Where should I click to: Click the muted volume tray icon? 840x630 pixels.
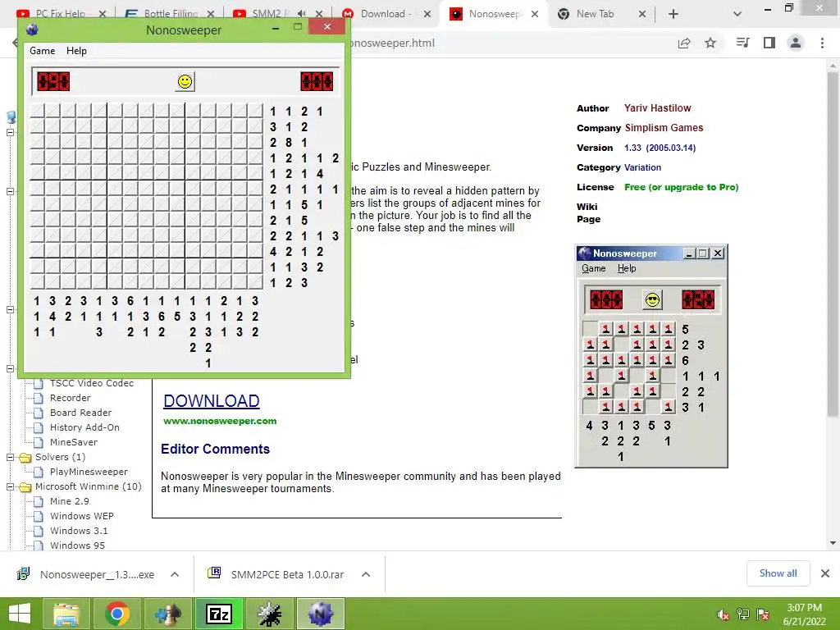coord(723,614)
